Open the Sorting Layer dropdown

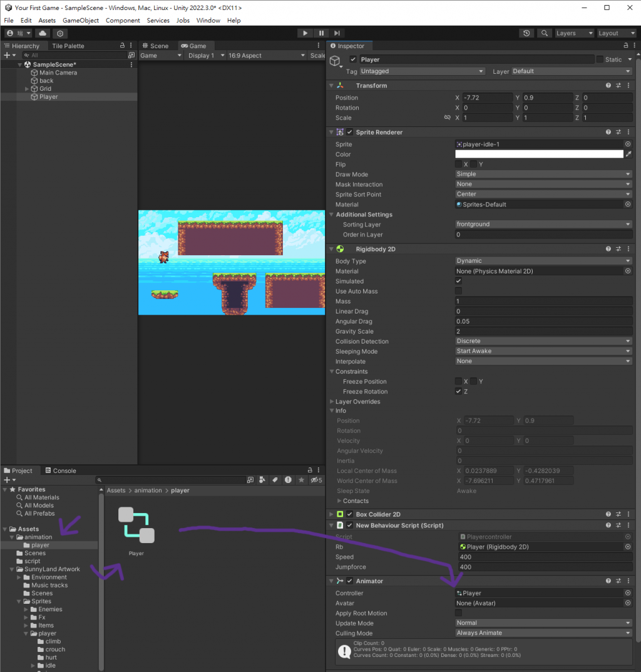pyautogui.click(x=543, y=225)
